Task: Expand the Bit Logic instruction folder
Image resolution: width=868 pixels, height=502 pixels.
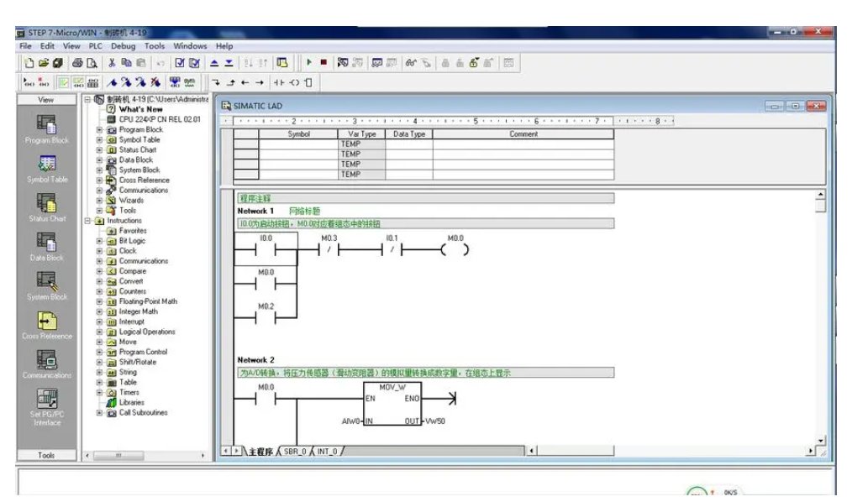Action: (100, 241)
